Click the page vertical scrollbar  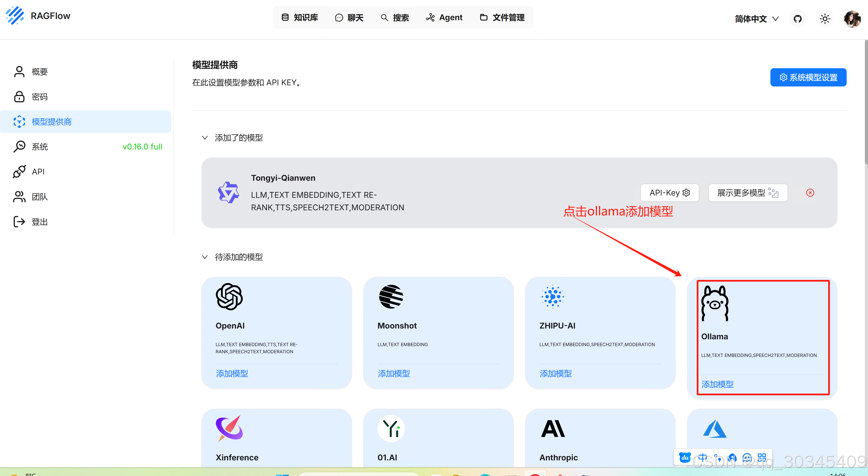pyautogui.click(x=866, y=101)
